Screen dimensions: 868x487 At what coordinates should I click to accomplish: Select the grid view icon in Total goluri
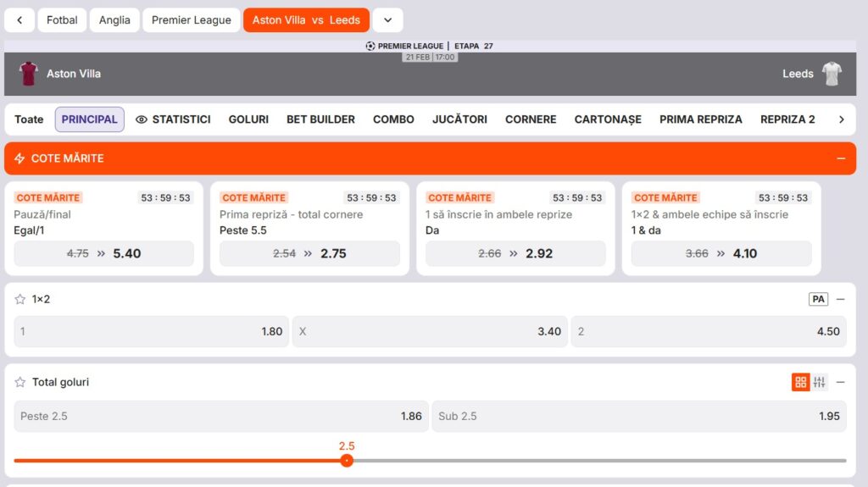[800, 382]
